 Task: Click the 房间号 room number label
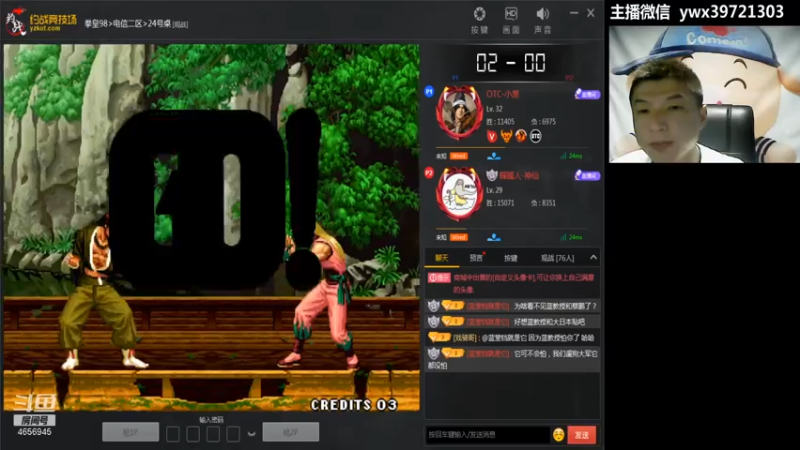(34, 421)
